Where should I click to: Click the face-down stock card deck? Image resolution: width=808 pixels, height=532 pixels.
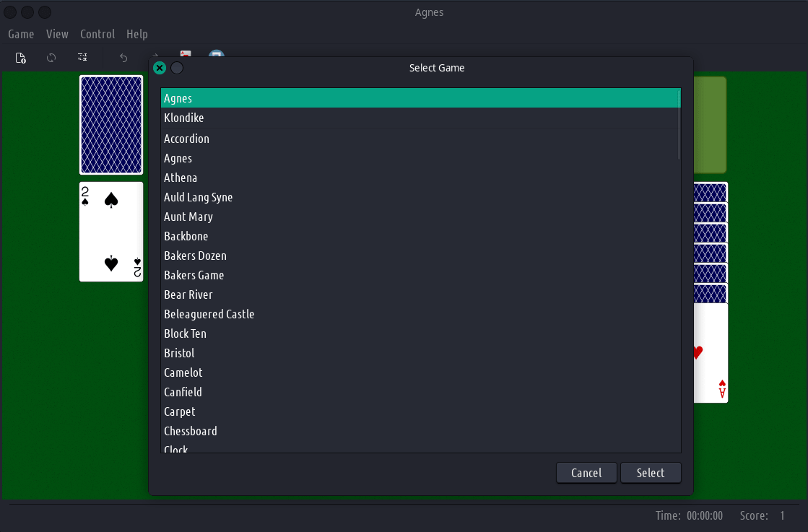111,125
